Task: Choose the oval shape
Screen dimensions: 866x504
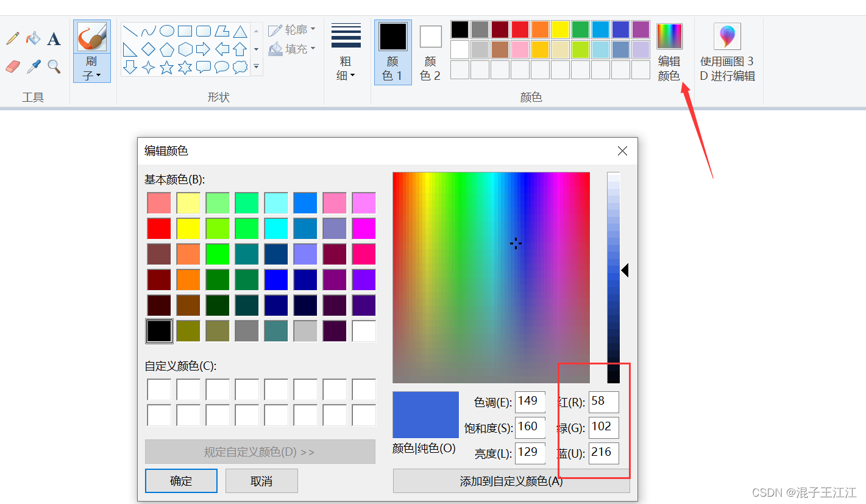Action: (166, 31)
